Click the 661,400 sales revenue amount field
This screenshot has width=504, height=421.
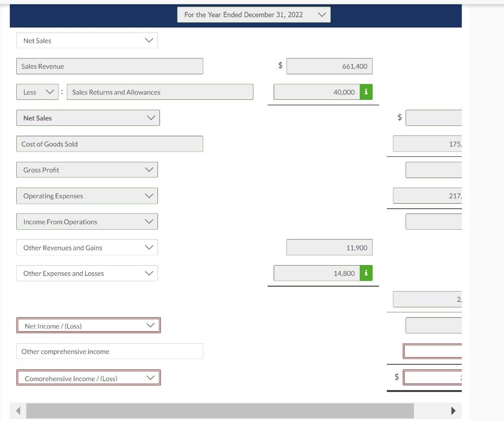pos(329,66)
